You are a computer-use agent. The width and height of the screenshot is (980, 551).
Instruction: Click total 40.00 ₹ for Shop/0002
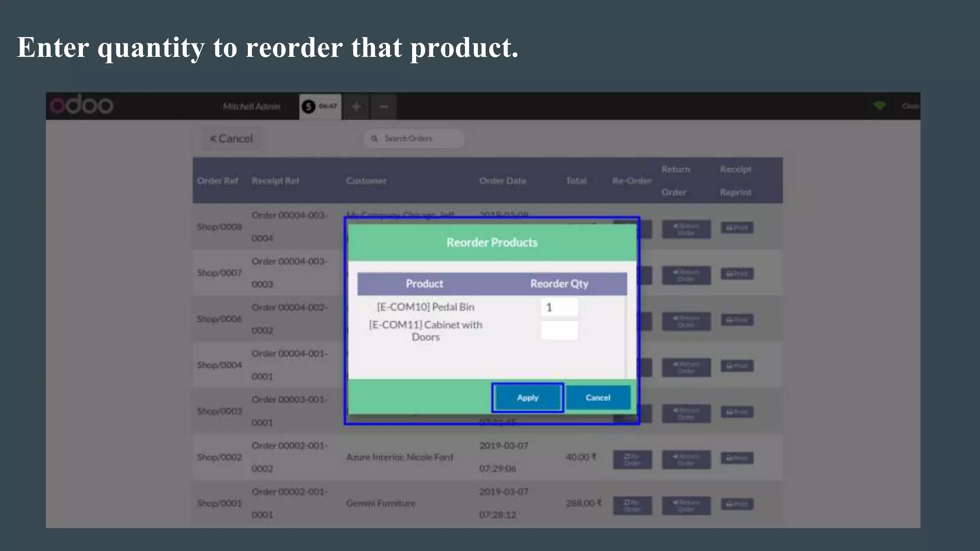click(581, 457)
